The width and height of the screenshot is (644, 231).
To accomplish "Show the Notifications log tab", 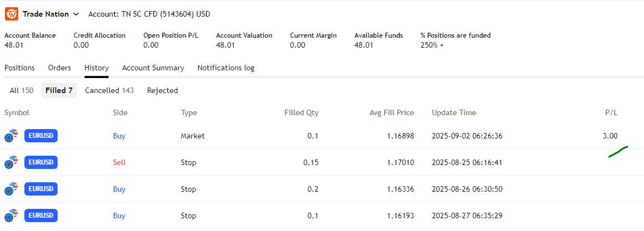I will coord(226,68).
